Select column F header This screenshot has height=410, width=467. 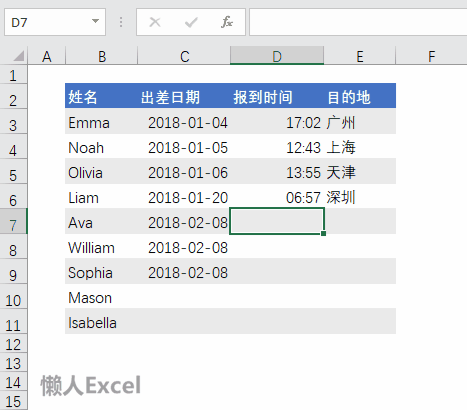[x=431, y=56]
